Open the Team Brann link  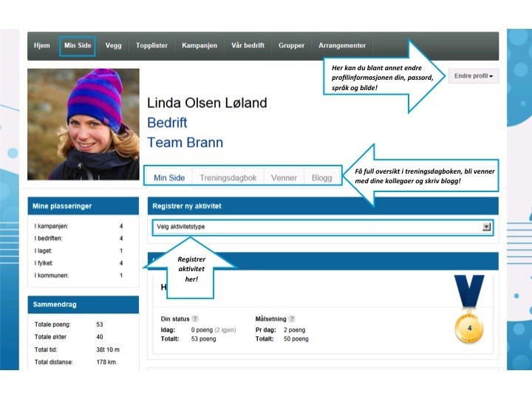click(185, 143)
